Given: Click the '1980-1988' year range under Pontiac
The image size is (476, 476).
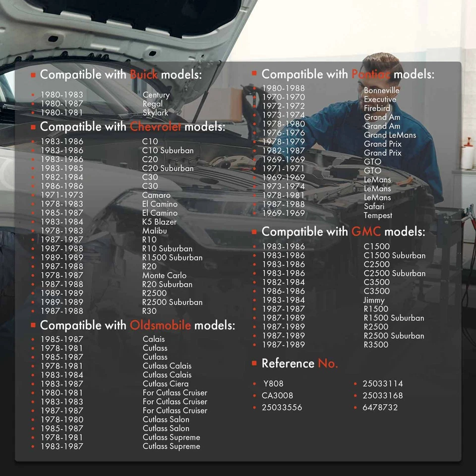Looking at the screenshot, I should pos(284,88).
